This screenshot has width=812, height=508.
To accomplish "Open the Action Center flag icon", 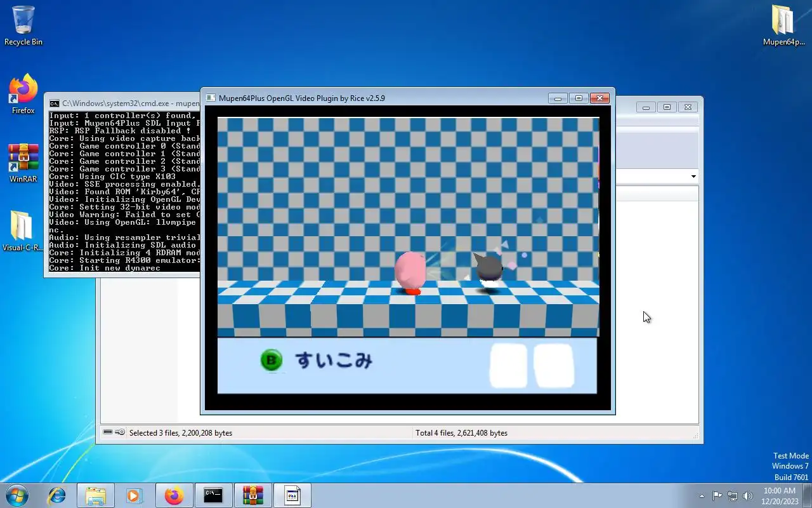I will tap(717, 496).
